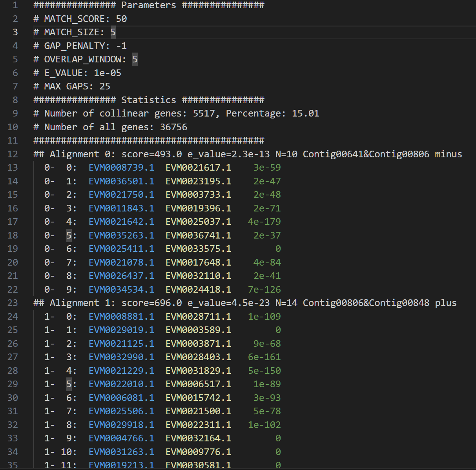Click gene EVM0006081.1
Image resolution: width=476 pixels, height=470 pixels.
click(x=121, y=398)
